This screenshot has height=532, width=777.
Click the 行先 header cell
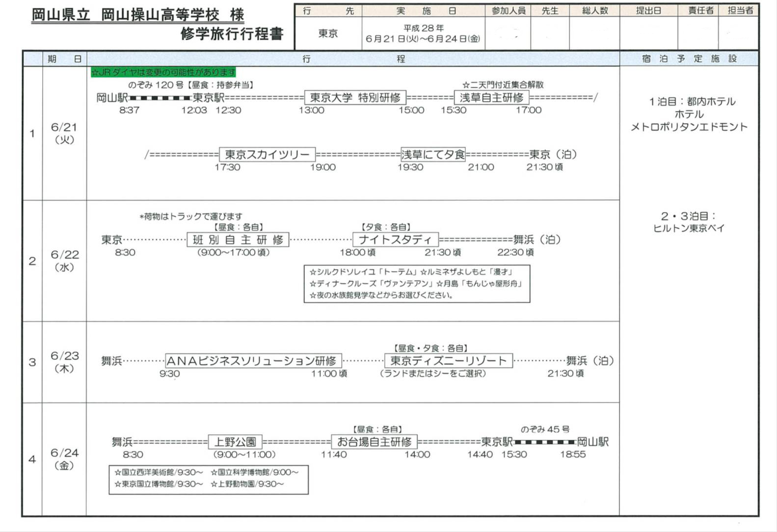[x=328, y=10]
